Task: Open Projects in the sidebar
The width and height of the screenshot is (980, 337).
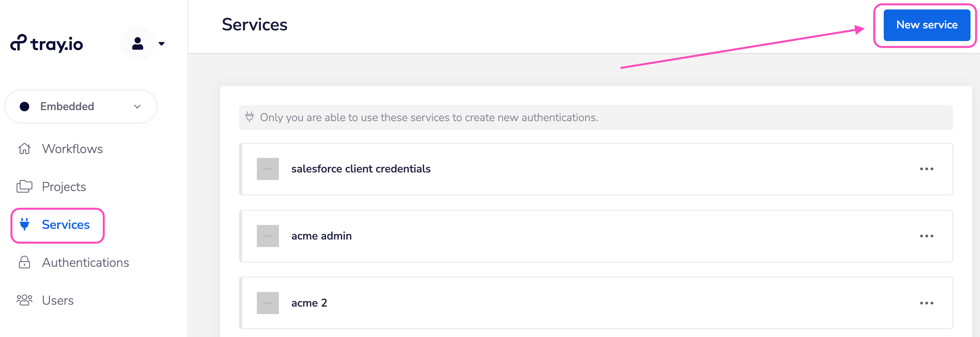Action: [x=51, y=187]
